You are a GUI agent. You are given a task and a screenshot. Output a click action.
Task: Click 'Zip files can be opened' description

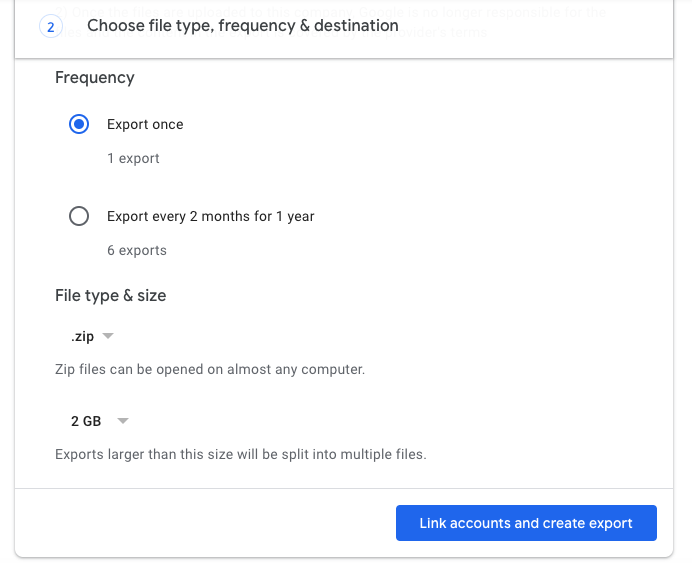[210, 370]
